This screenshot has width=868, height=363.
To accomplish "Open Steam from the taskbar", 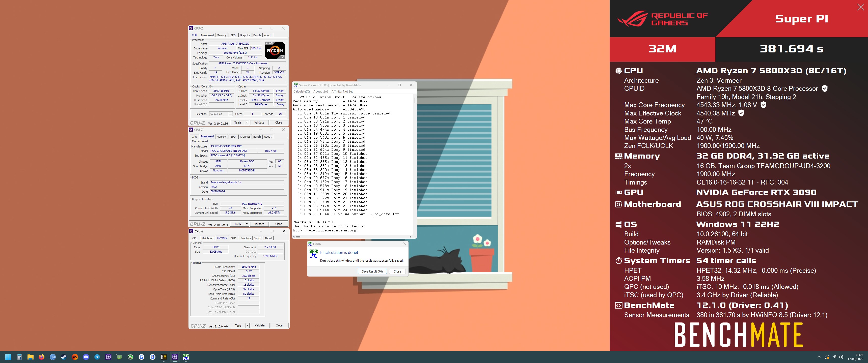I will [x=64, y=357].
